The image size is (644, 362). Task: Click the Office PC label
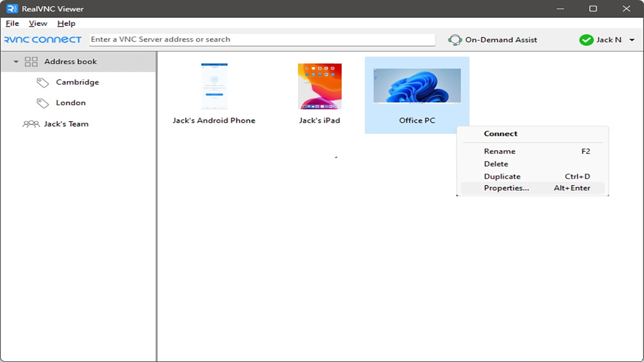(x=417, y=121)
